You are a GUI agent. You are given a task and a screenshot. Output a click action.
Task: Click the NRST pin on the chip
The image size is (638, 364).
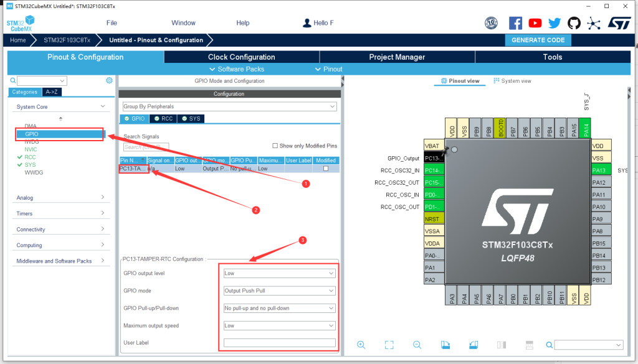pyautogui.click(x=434, y=218)
